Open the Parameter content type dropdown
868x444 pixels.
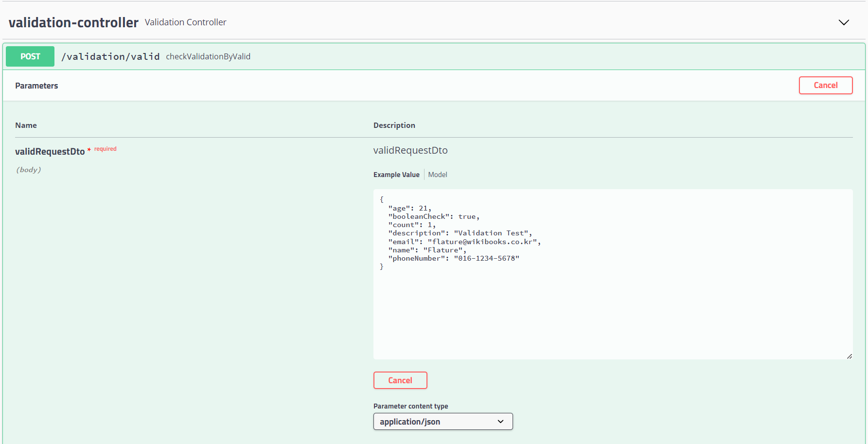tap(443, 422)
